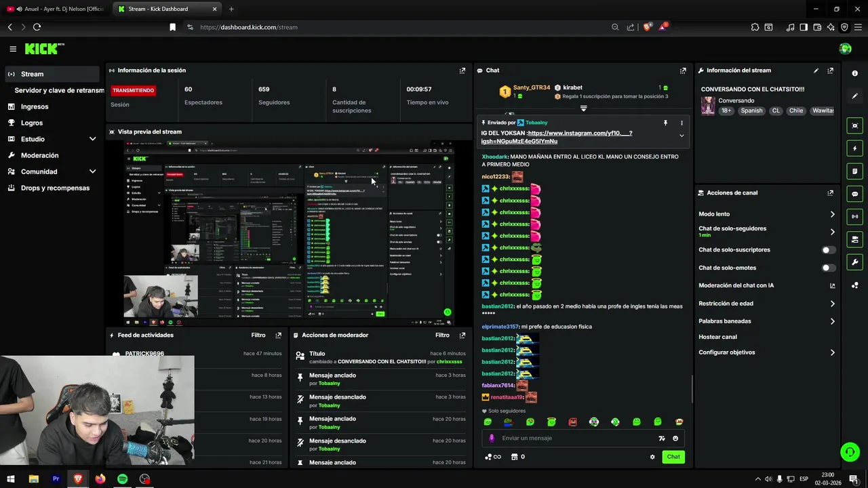Click the pin icon on the pinned message
This screenshot has width=868, height=488.
665,123
